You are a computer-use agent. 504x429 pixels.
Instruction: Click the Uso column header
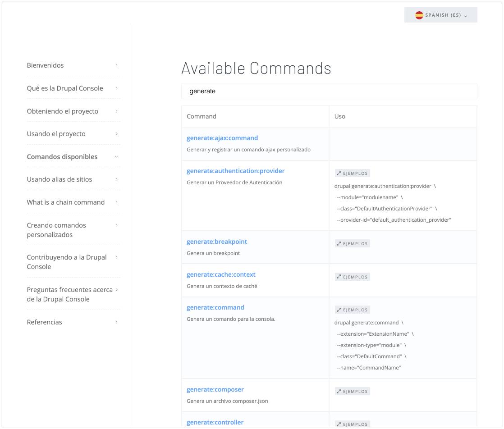coord(340,116)
